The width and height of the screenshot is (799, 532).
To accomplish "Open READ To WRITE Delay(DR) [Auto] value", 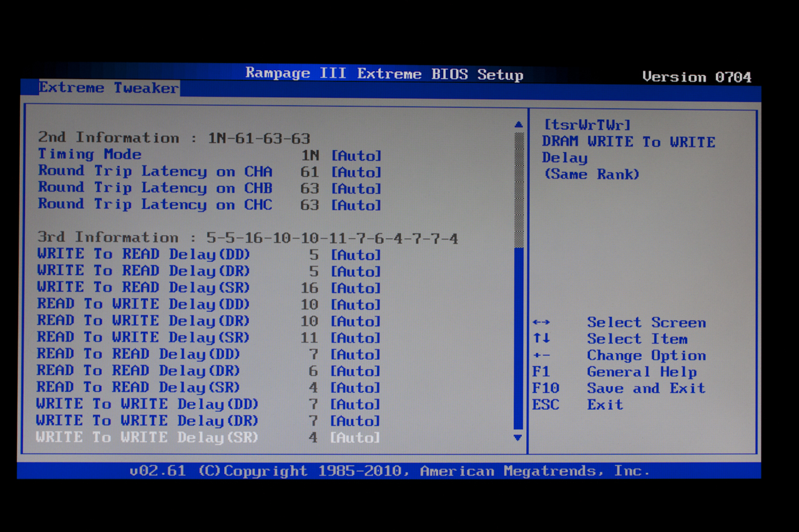I will [356, 321].
